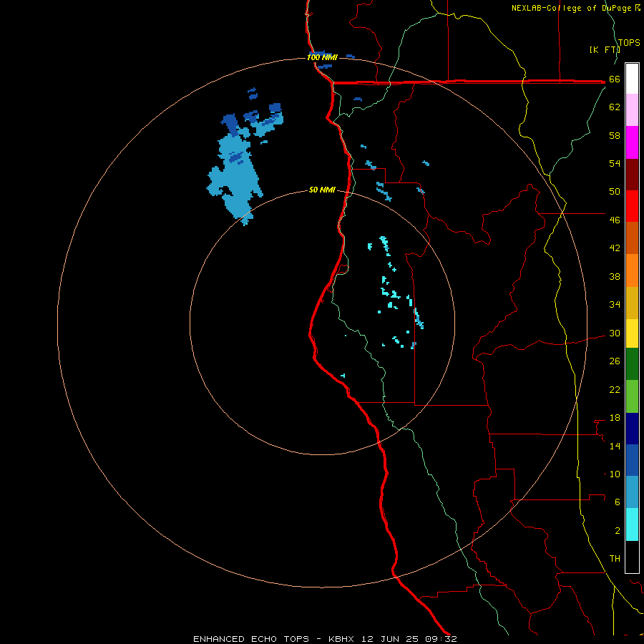Click the '54' legend value label
Image resolution: width=644 pixels, height=644 pixels.
pos(615,163)
